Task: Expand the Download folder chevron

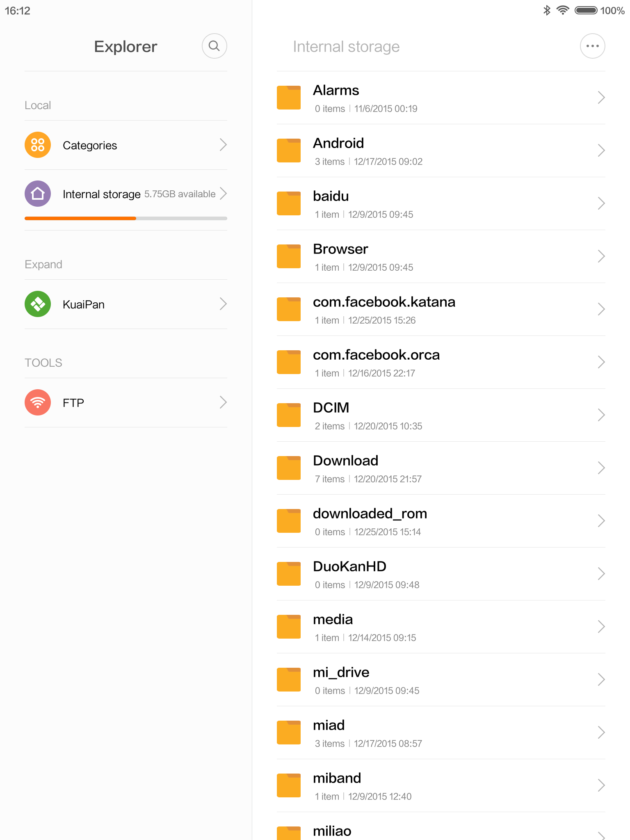Action: (x=601, y=468)
